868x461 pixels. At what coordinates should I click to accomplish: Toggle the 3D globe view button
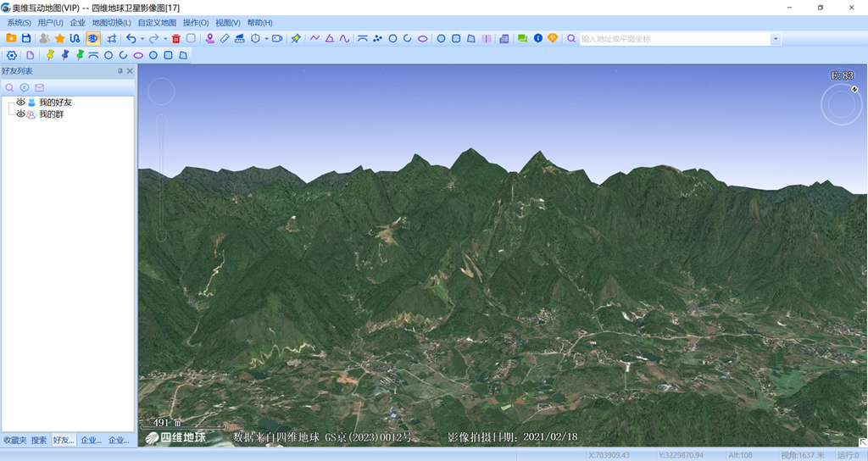92,39
